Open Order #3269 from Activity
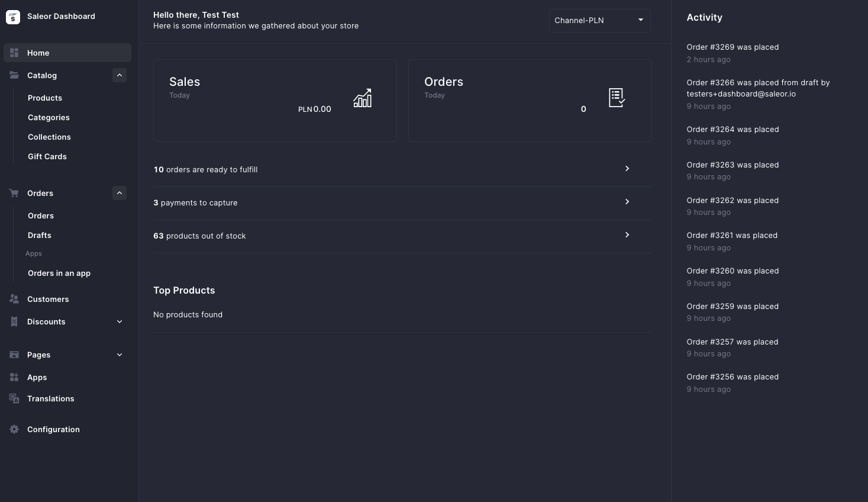Viewport: 868px width, 502px height. point(733,47)
